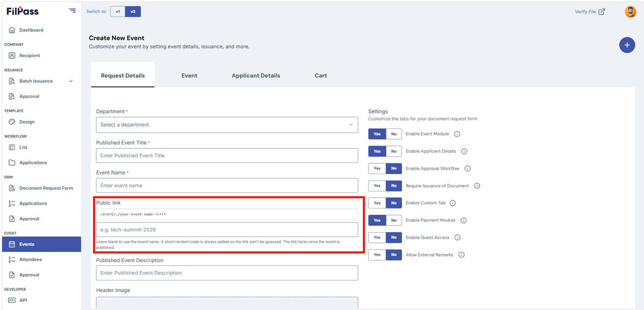
Task: Set Enable Guest Access to Yes
Action: (377, 237)
